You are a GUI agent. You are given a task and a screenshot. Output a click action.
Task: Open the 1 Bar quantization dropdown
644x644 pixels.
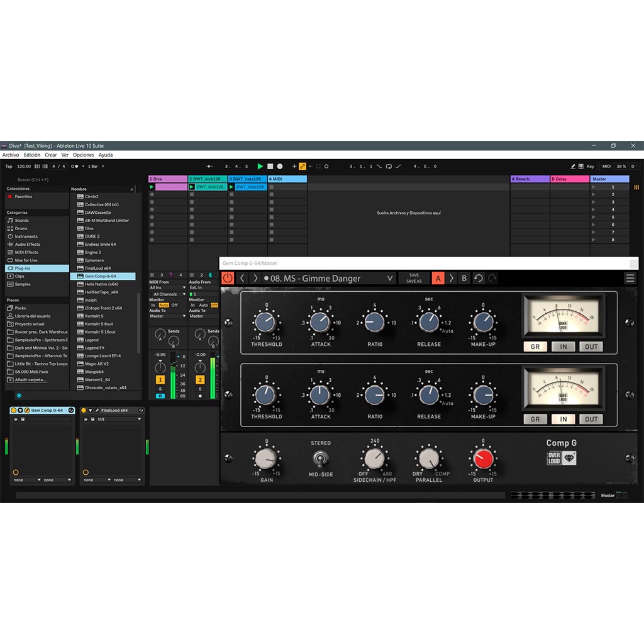tap(96, 166)
